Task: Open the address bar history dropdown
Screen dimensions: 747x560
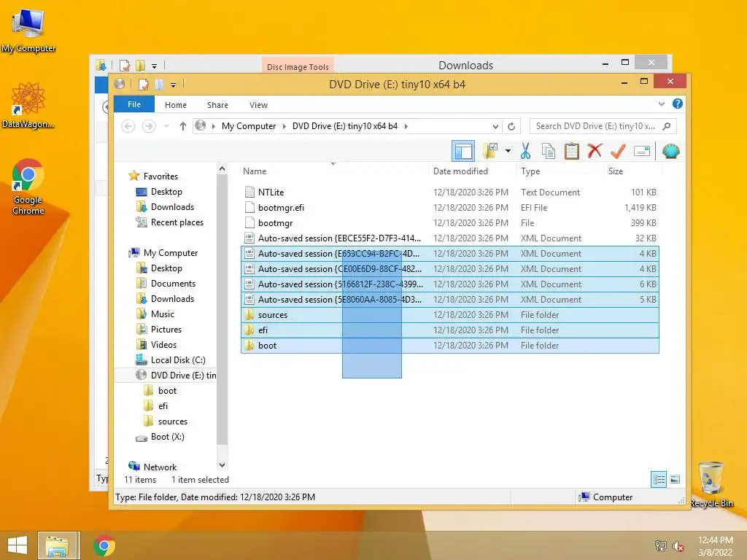Action: [x=495, y=127]
